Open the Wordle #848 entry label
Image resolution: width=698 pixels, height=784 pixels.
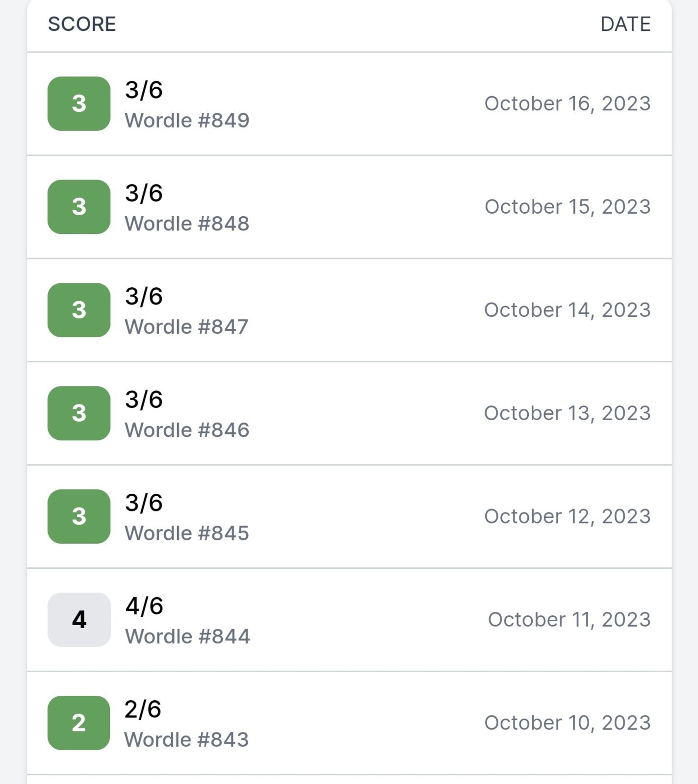click(187, 224)
